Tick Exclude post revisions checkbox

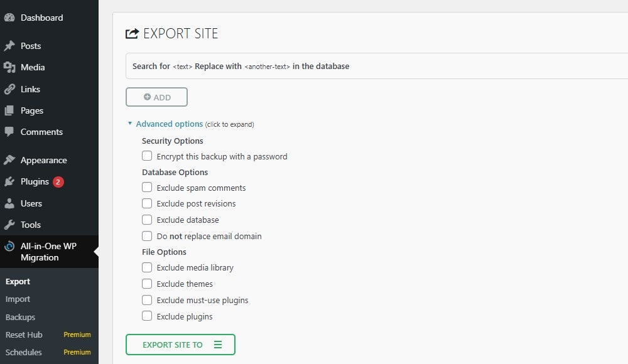pos(147,203)
